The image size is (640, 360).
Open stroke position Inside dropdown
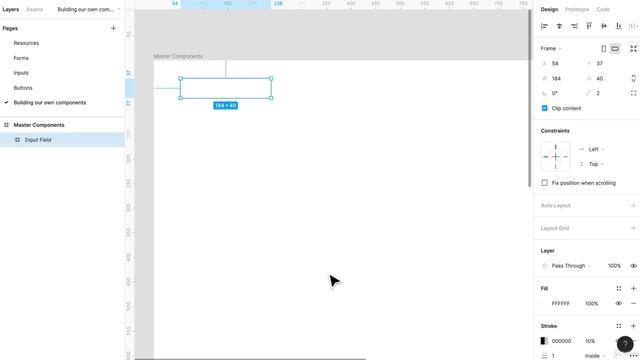click(594, 356)
